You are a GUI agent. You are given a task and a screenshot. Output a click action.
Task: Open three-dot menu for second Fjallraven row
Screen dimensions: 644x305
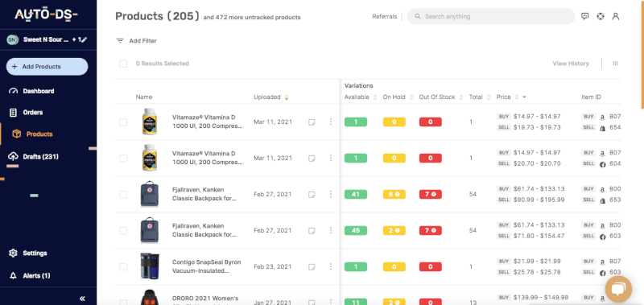(x=331, y=231)
